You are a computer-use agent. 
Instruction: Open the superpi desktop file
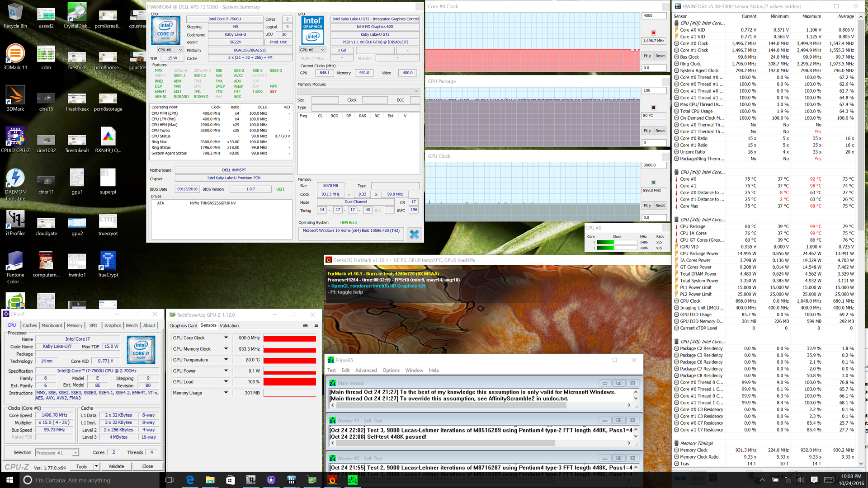coord(108,182)
